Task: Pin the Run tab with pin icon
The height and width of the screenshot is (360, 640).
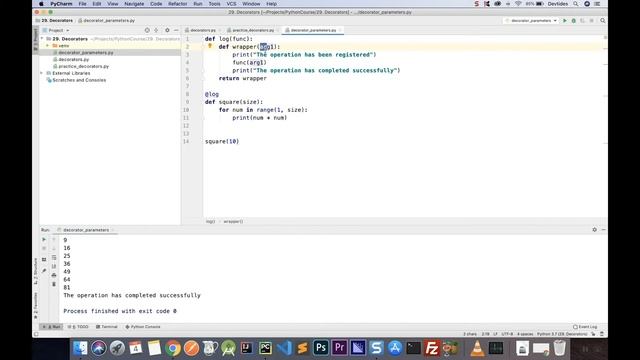Action: pyautogui.click(x=44, y=271)
